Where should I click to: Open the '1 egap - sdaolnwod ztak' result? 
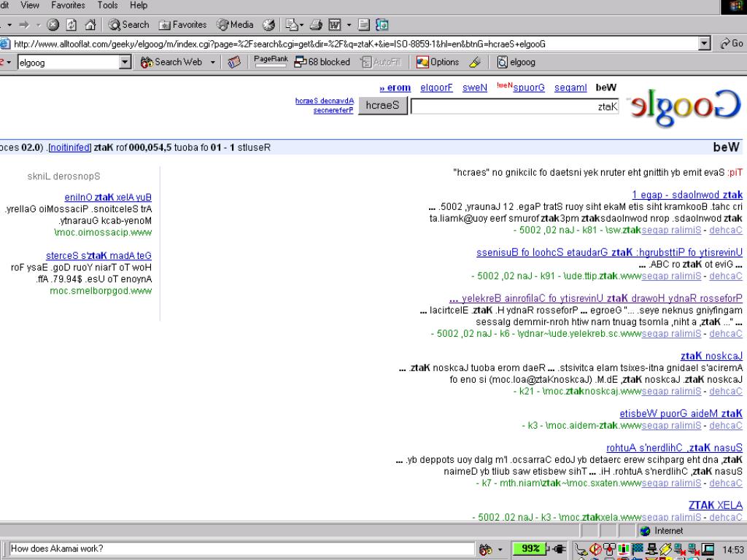(x=687, y=195)
